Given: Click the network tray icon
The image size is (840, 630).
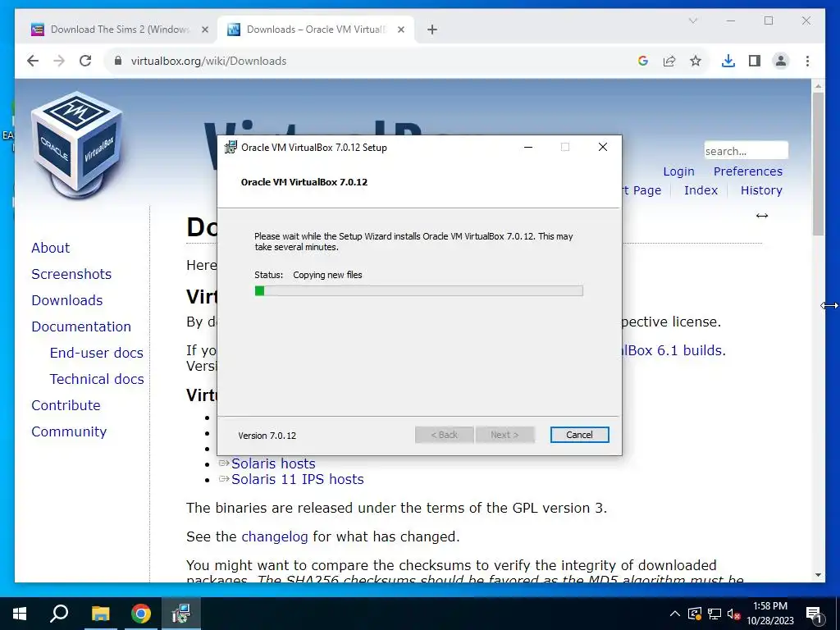Looking at the screenshot, I should 714,614.
